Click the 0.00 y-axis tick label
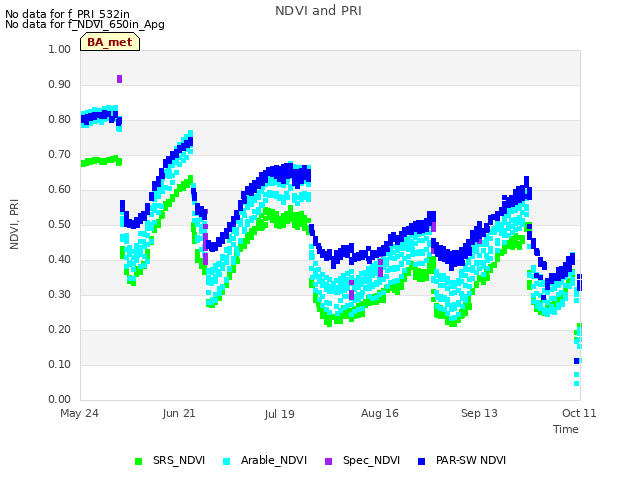Viewport: 640px width, 480px height. coord(60,400)
